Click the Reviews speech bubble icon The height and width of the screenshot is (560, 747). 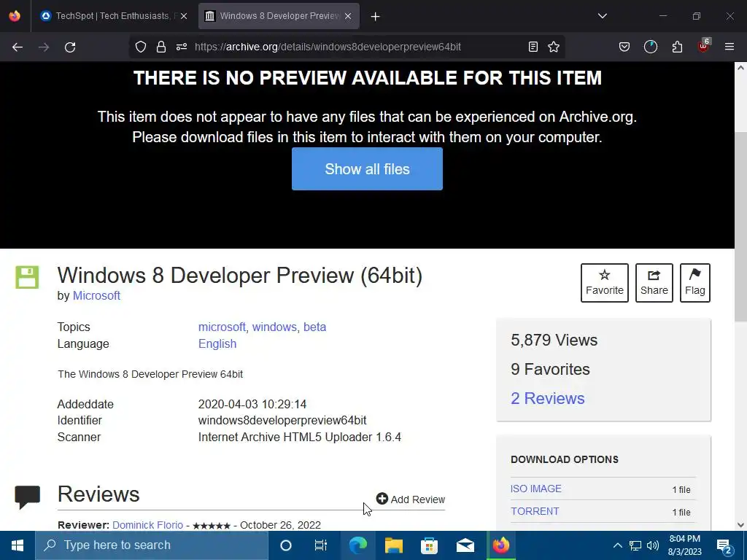27,497
